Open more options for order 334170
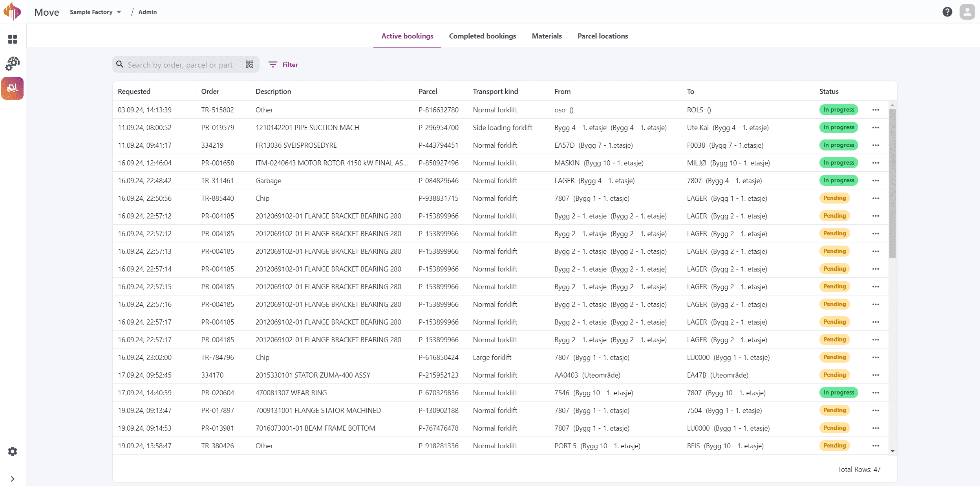Viewport: 980px width, 486px height. click(876, 375)
